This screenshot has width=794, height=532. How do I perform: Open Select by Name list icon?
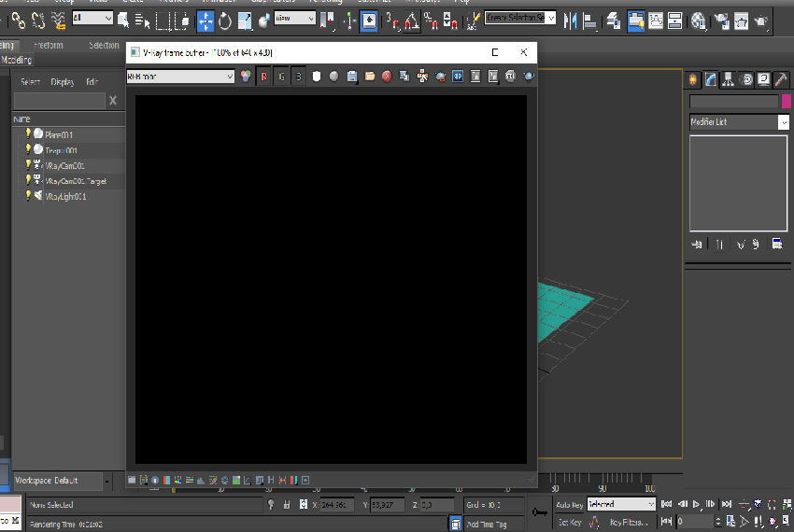point(142,21)
